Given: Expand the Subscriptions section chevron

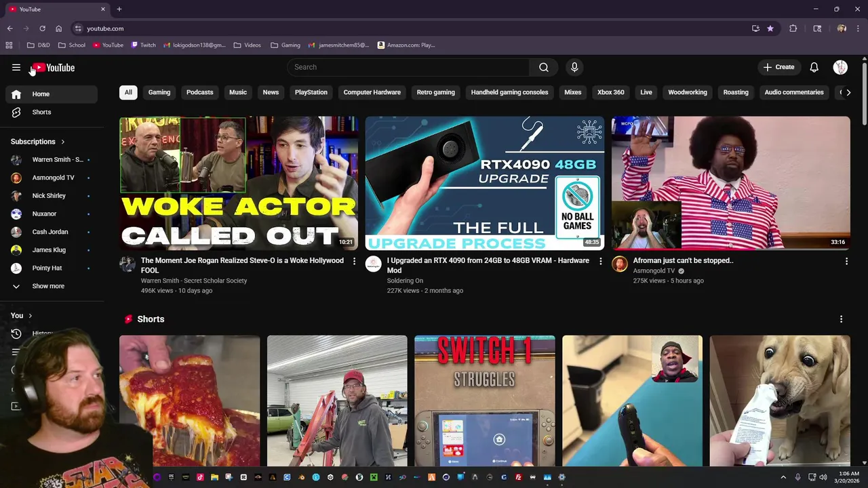Looking at the screenshot, I should (62, 142).
